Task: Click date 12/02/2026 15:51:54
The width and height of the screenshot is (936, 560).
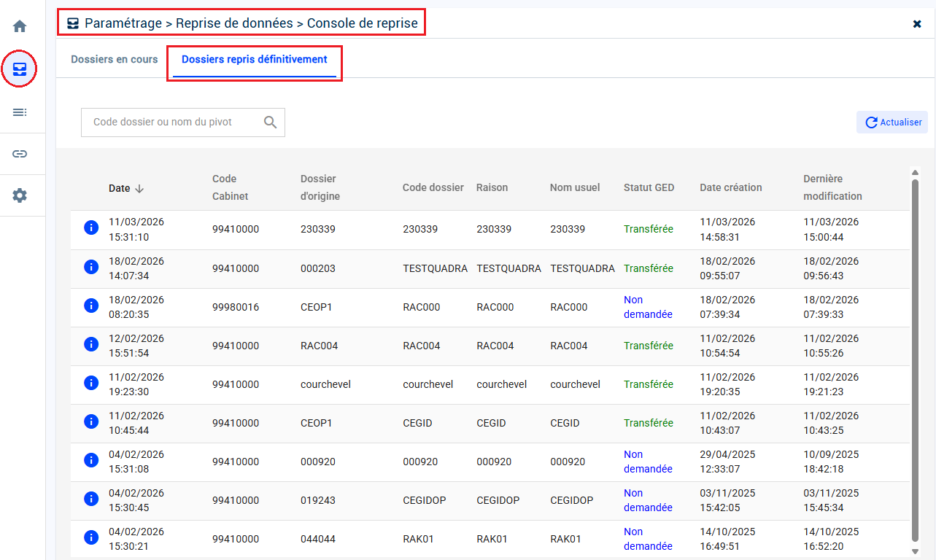Action: coord(136,346)
